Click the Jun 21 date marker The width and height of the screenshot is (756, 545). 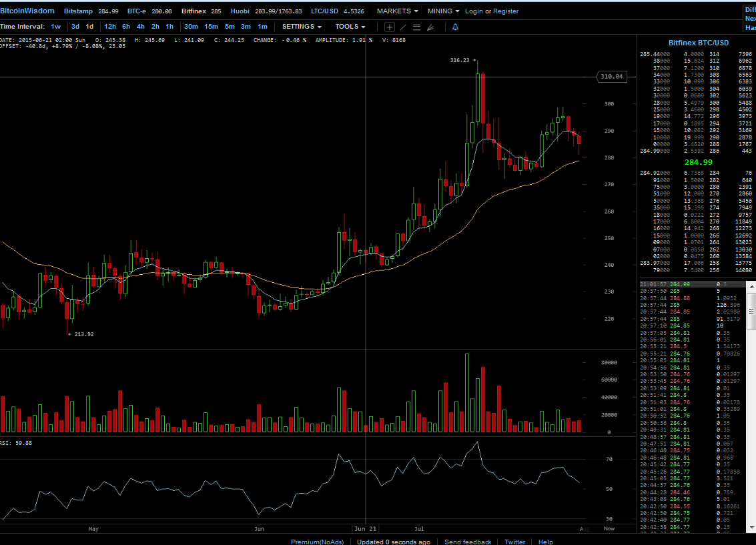366,528
